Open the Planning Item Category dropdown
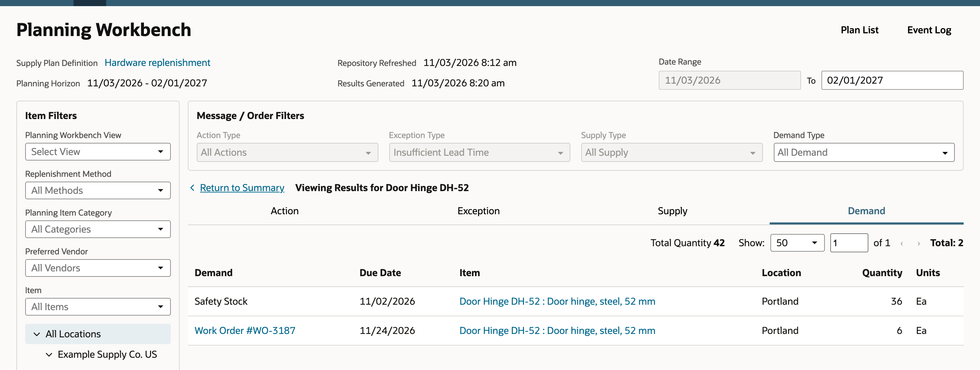This screenshot has height=370, width=980. click(x=98, y=229)
